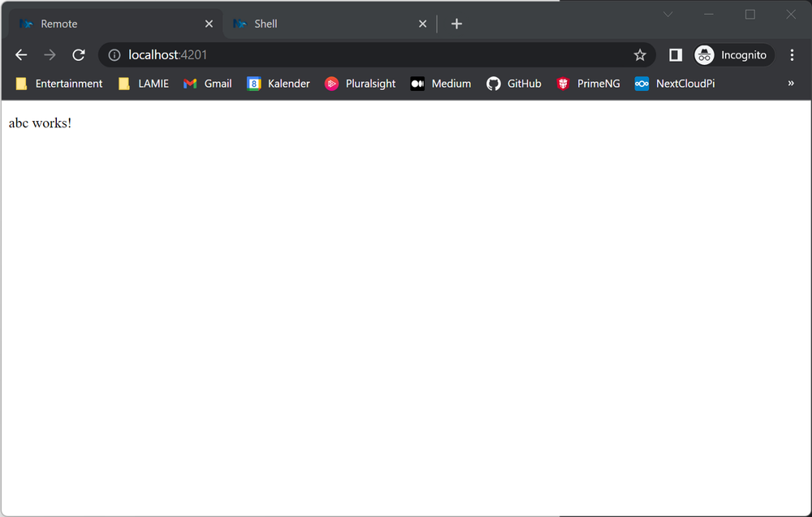The width and height of the screenshot is (812, 517).
Task: Click inside the address bar
Action: (x=325, y=54)
